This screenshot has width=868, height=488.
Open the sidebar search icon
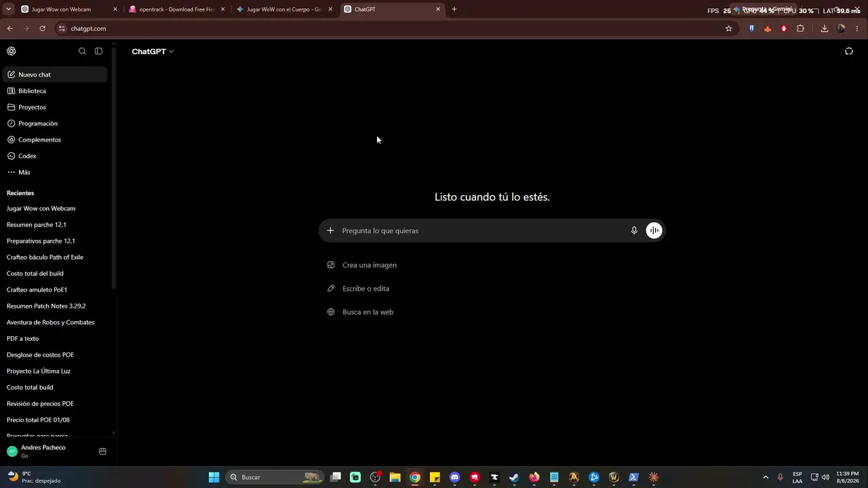(82, 52)
